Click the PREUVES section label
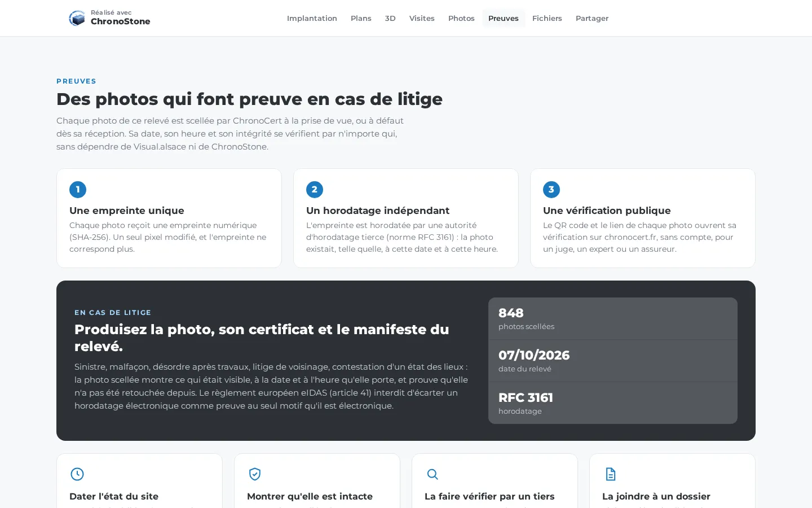This screenshot has height=508, width=812. click(x=76, y=81)
